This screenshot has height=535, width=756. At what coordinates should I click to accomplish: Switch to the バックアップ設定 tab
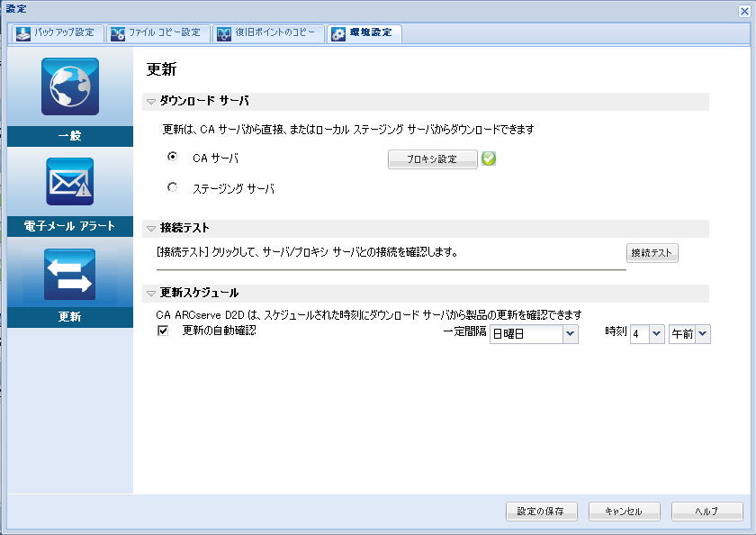click(58, 33)
